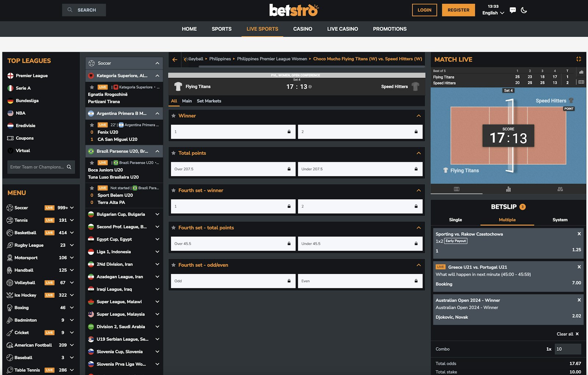Click the back arrow in breadcrumb
This screenshot has width=588, height=375.
(175, 60)
